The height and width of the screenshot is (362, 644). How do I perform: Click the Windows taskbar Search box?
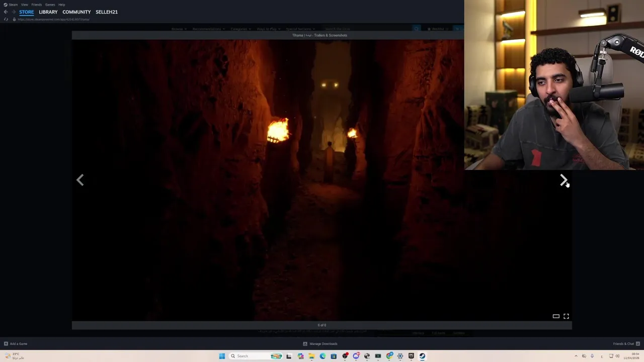(256, 356)
